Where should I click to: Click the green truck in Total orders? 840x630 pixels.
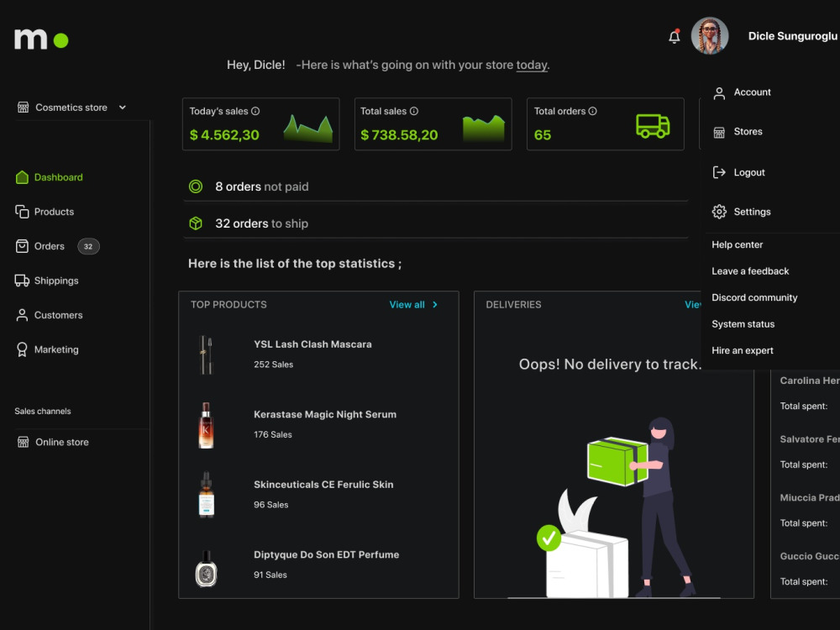(x=653, y=126)
